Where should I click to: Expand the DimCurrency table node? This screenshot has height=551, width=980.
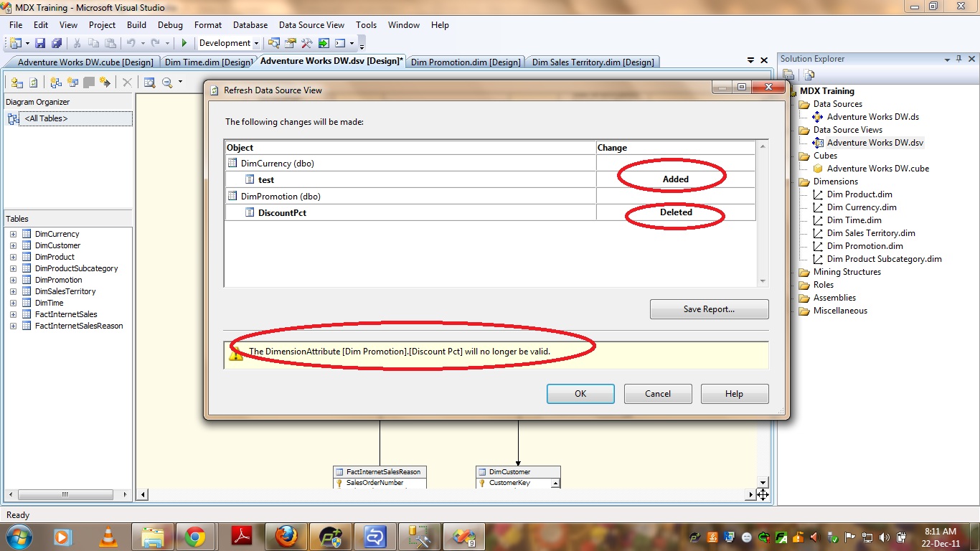click(13, 234)
